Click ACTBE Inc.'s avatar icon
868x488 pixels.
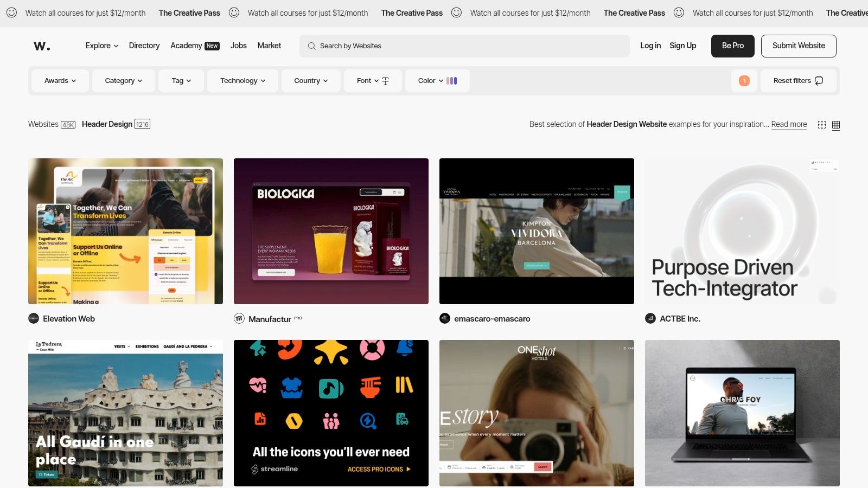coord(649,318)
